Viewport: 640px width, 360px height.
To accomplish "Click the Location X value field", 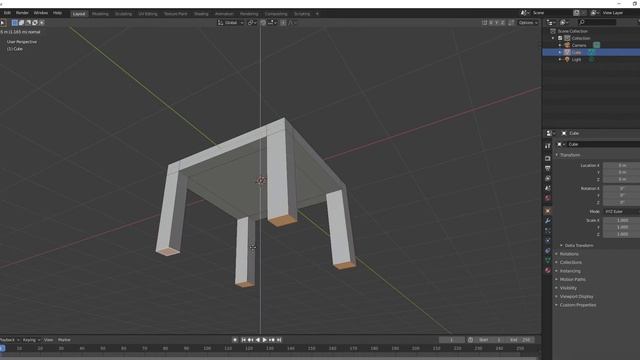I will coord(621,165).
